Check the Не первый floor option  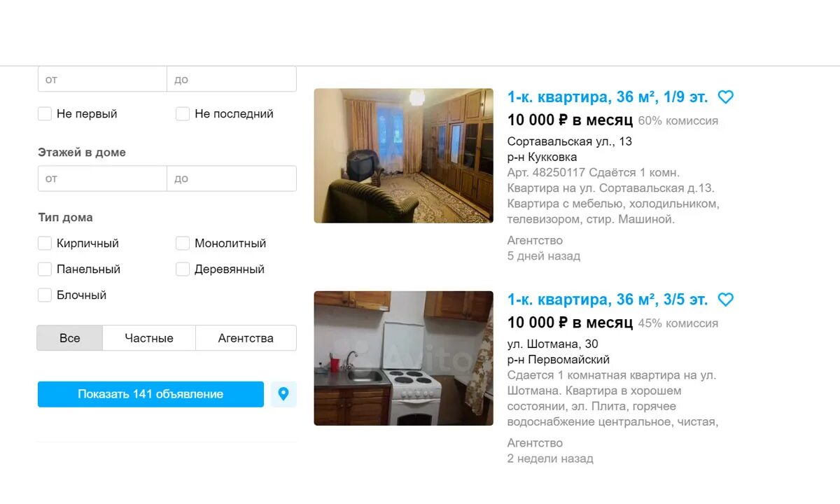pos(45,114)
